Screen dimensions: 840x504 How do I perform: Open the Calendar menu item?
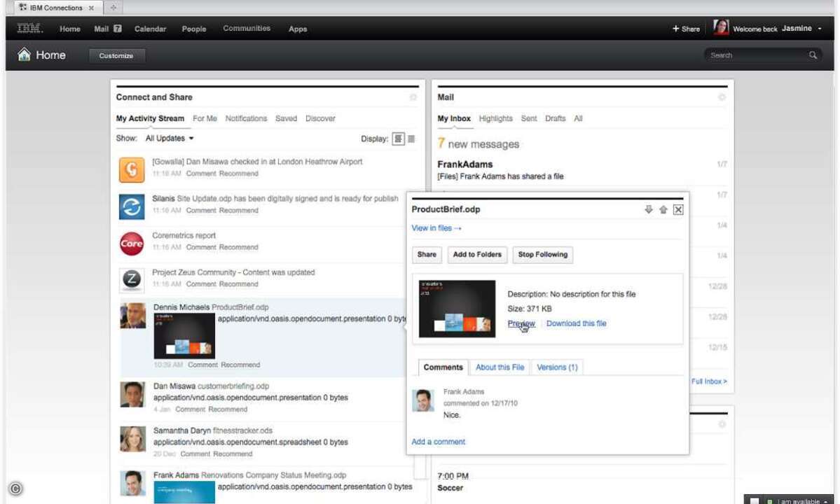(150, 29)
